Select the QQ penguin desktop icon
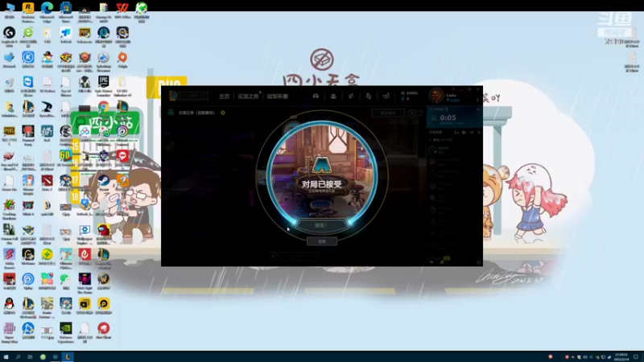The height and width of the screenshot is (362, 644). pos(9,306)
